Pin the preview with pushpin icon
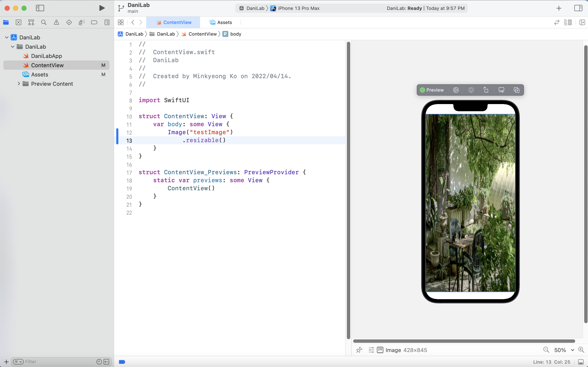 [x=359, y=350]
